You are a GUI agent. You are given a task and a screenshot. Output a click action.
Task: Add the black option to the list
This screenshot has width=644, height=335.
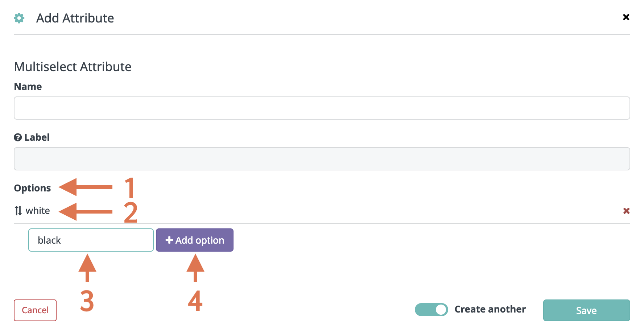[x=195, y=240]
